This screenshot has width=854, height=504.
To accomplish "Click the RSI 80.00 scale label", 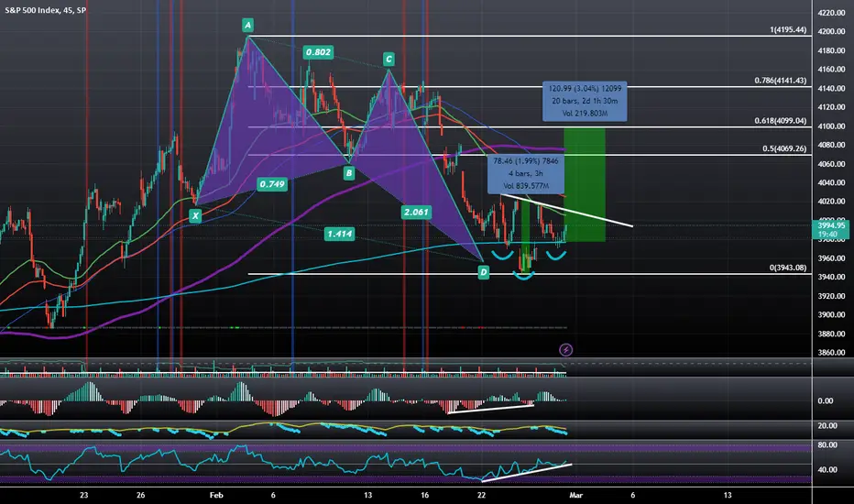I will click(x=827, y=445).
